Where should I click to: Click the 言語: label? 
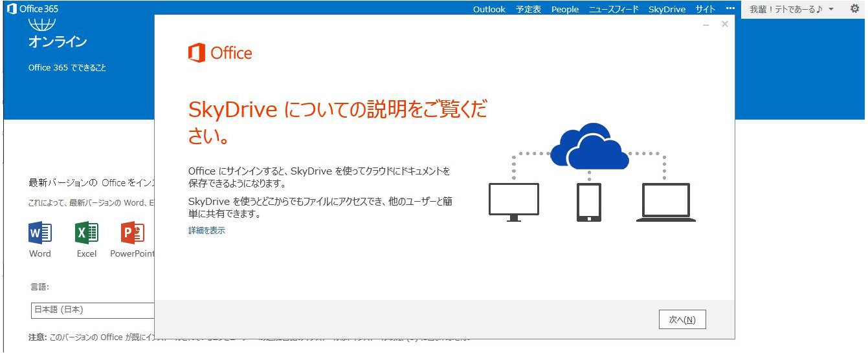(39, 287)
